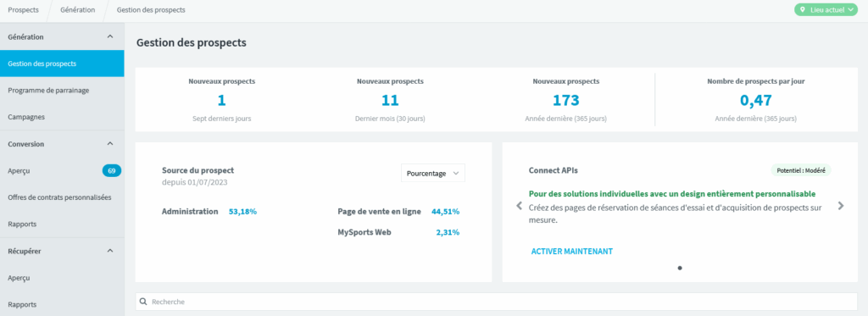The image size is (868, 316).
Task: Collapse the Génération sidebar section
Action: click(109, 36)
